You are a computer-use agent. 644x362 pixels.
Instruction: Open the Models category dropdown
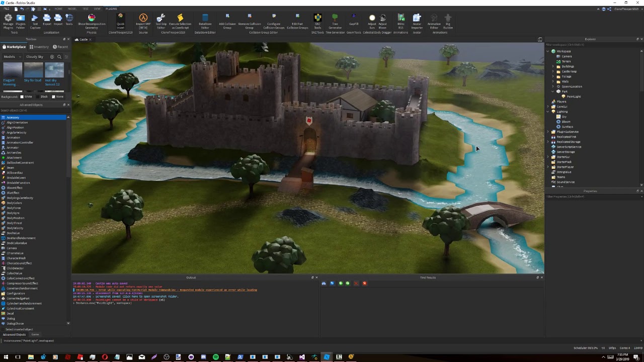point(12,57)
